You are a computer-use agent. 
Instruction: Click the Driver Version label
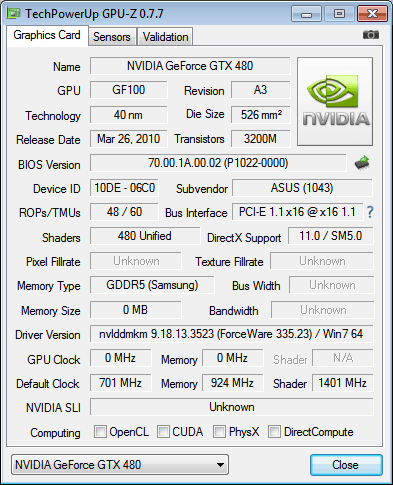[48, 335]
